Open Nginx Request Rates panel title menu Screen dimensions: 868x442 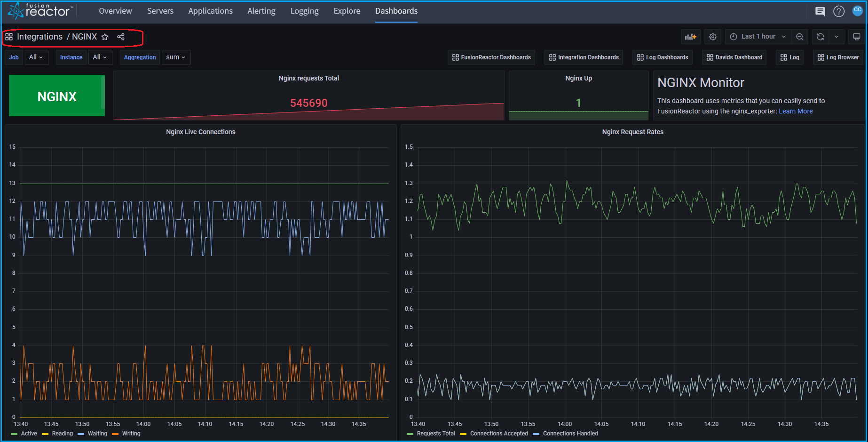point(633,132)
